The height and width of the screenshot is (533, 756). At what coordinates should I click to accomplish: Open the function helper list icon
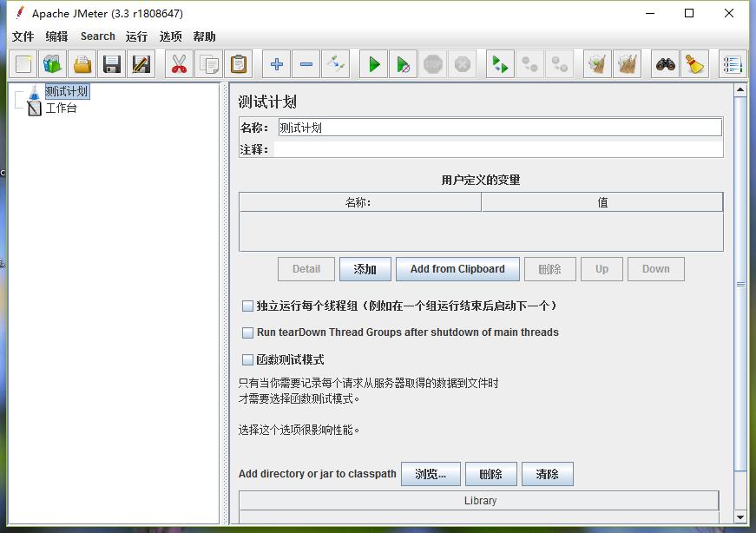[733, 64]
